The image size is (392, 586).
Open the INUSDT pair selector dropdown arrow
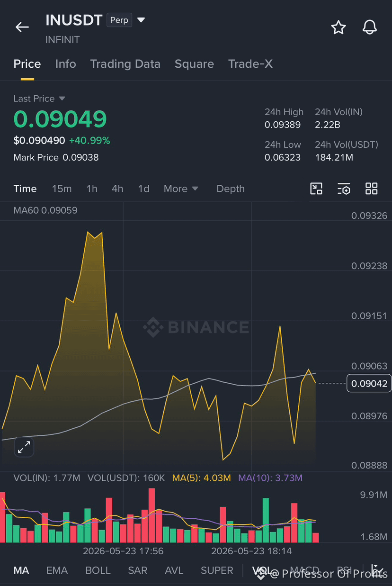coord(141,20)
